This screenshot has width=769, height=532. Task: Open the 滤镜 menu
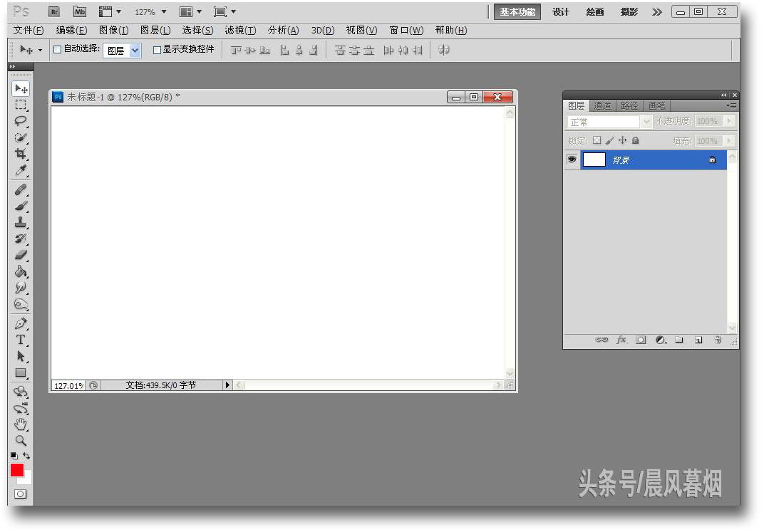pyautogui.click(x=239, y=30)
